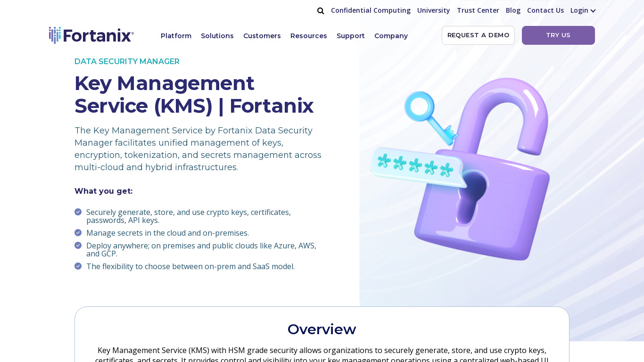Viewport: 644px width, 362px height.
Task: Visit the Trust Center link
Action: point(478,10)
